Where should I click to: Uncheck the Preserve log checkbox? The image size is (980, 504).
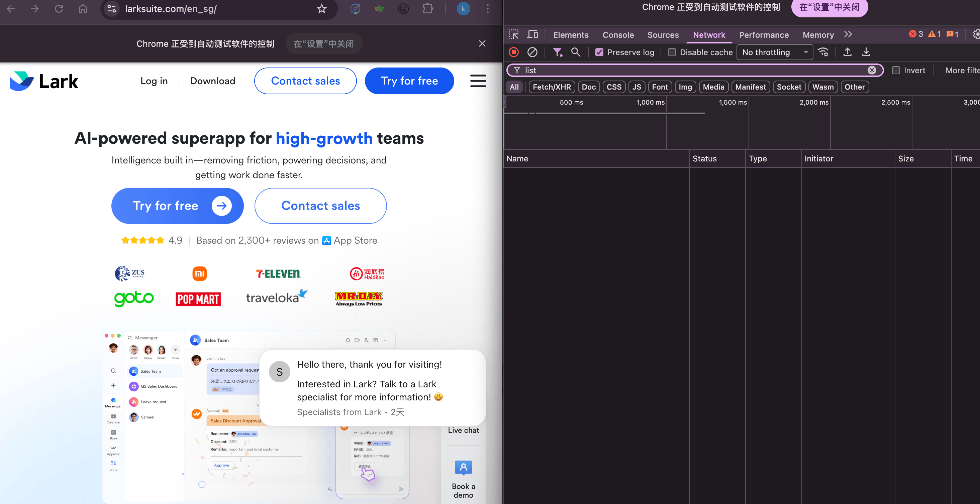tap(599, 52)
